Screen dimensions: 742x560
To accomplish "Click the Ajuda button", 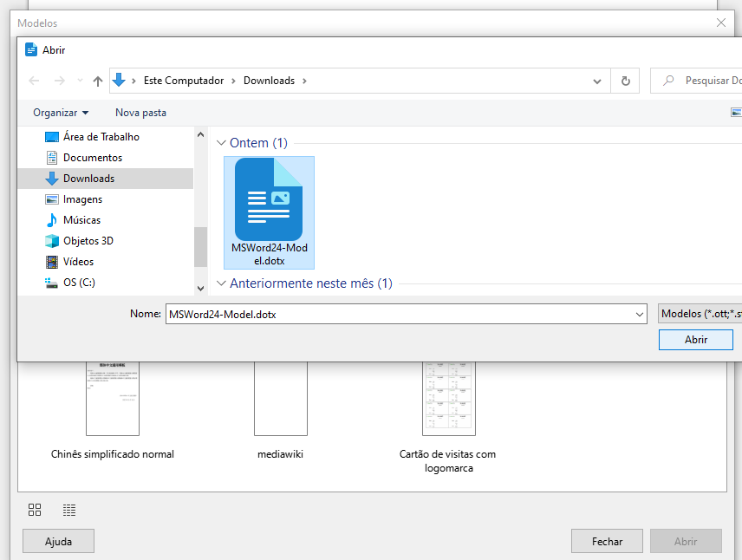I will (x=58, y=541).
